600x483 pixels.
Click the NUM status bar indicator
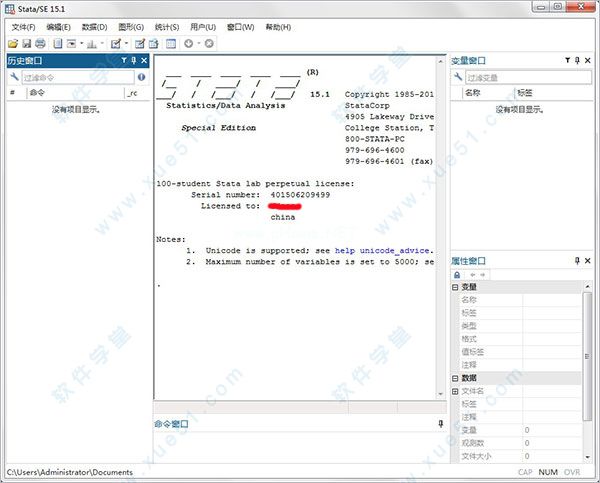[x=548, y=472]
